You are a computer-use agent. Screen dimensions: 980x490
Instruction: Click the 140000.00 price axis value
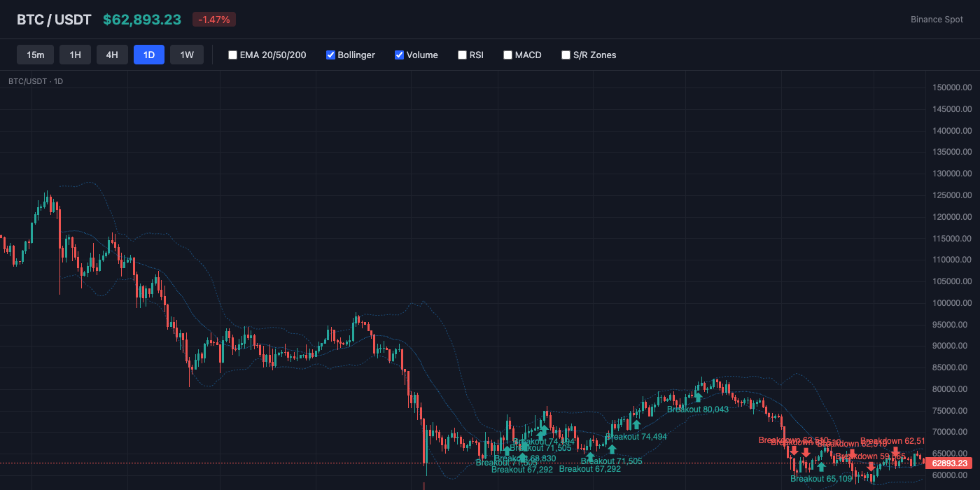pos(953,131)
